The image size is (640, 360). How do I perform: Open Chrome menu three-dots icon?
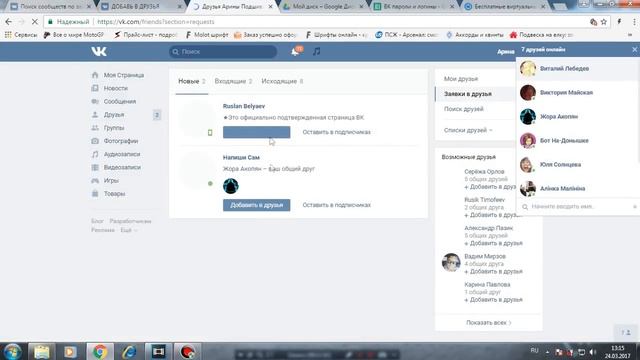tap(634, 22)
